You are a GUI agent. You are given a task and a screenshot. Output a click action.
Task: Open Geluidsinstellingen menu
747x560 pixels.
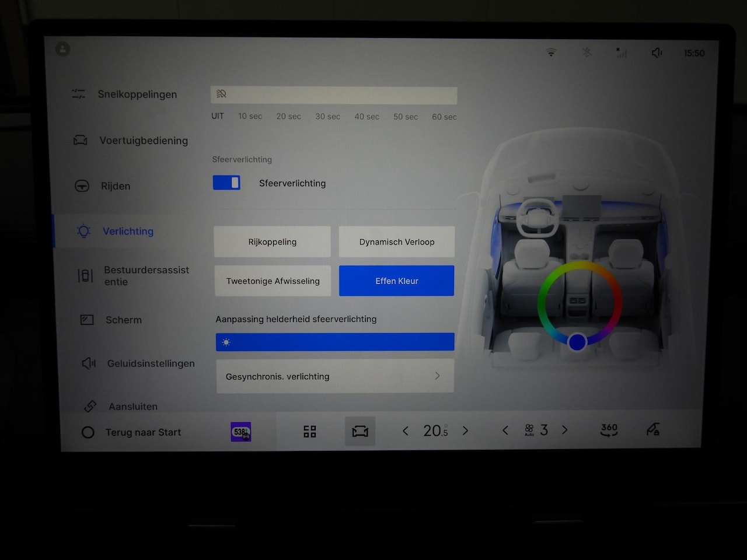click(x=138, y=363)
